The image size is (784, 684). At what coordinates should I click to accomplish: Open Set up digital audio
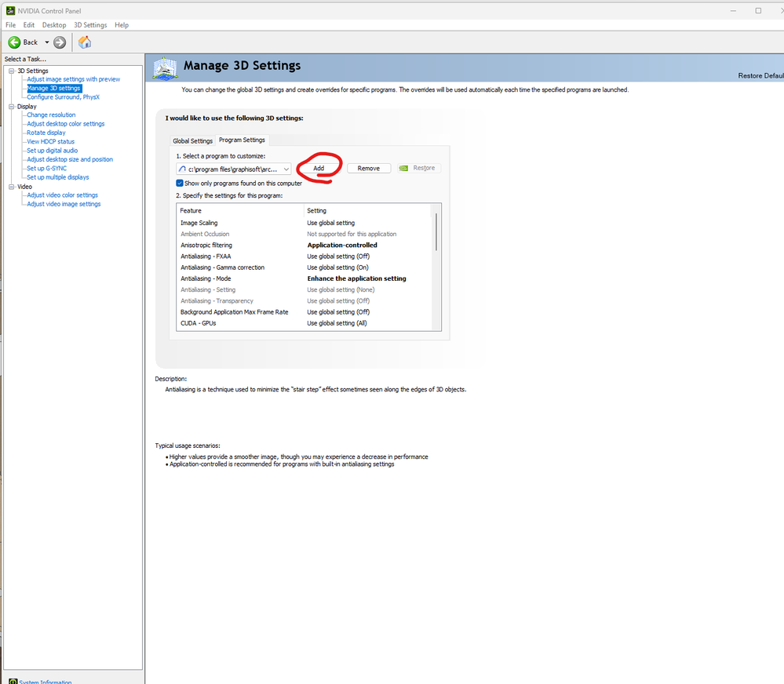pos(52,151)
